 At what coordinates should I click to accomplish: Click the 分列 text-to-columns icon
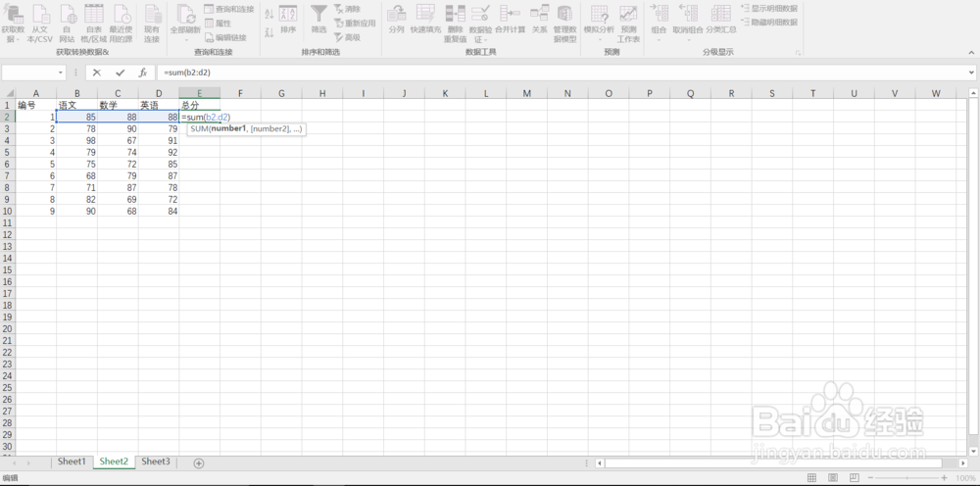[x=396, y=19]
